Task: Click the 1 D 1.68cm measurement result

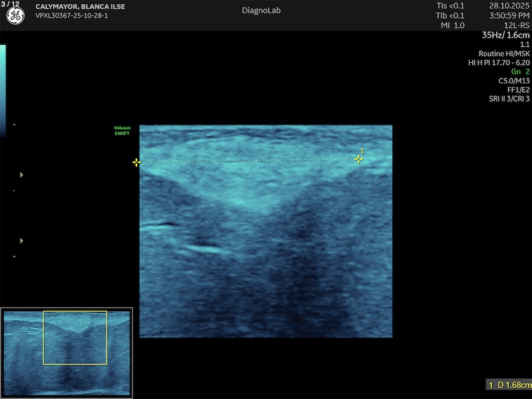Action: pos(509,385)
